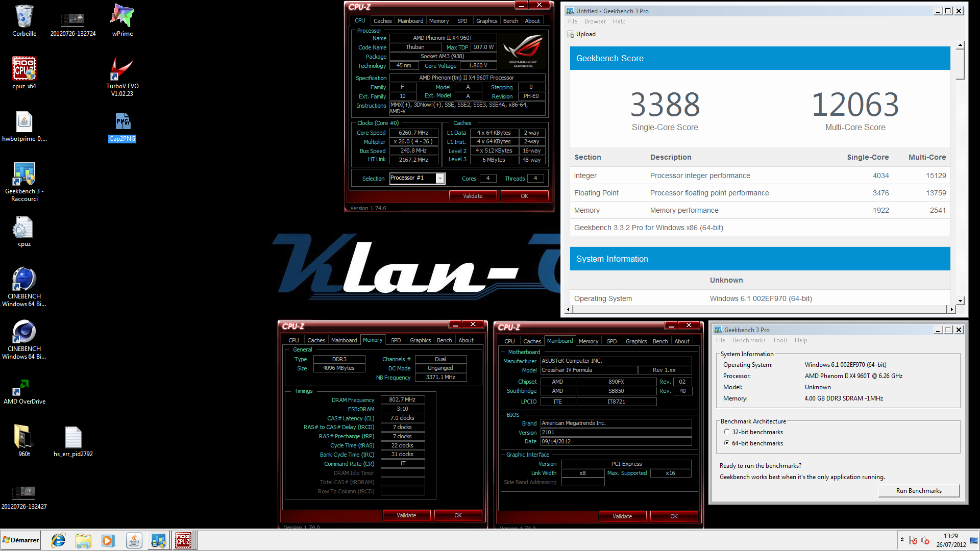
Task: Open the 20120726-132427 desktop file
Action: click(x=24, y=497)
